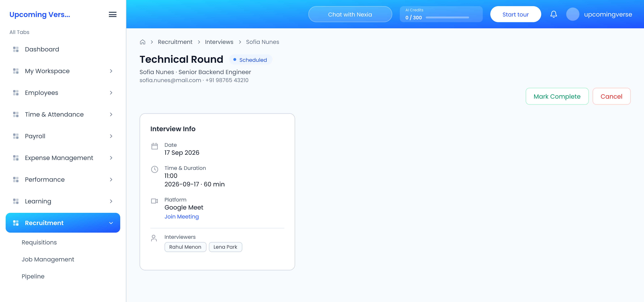Viewport: 644px width, 302px height.
Task: Click the video camera Platform icon
Action: coord(154,201)
